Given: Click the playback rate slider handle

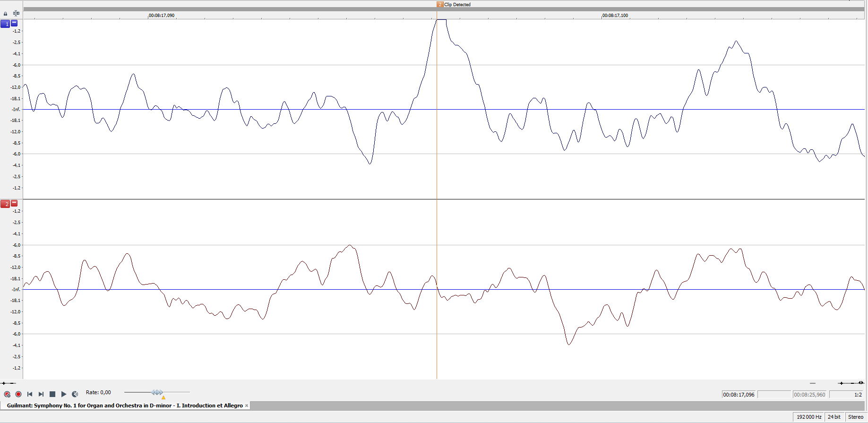Looking at the screenshot, I should coord(157,392).
